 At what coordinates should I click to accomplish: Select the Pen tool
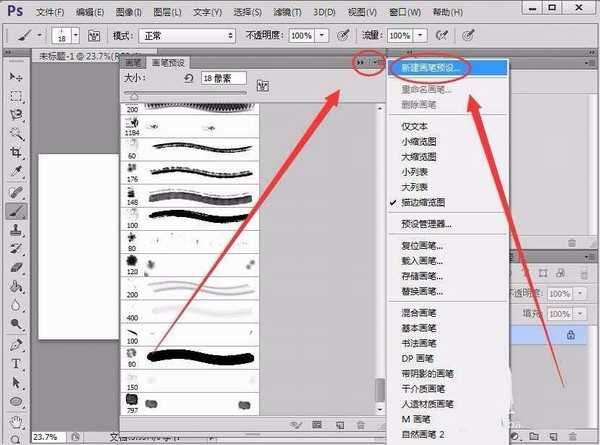pyautogui.click(x=16, y=344)
